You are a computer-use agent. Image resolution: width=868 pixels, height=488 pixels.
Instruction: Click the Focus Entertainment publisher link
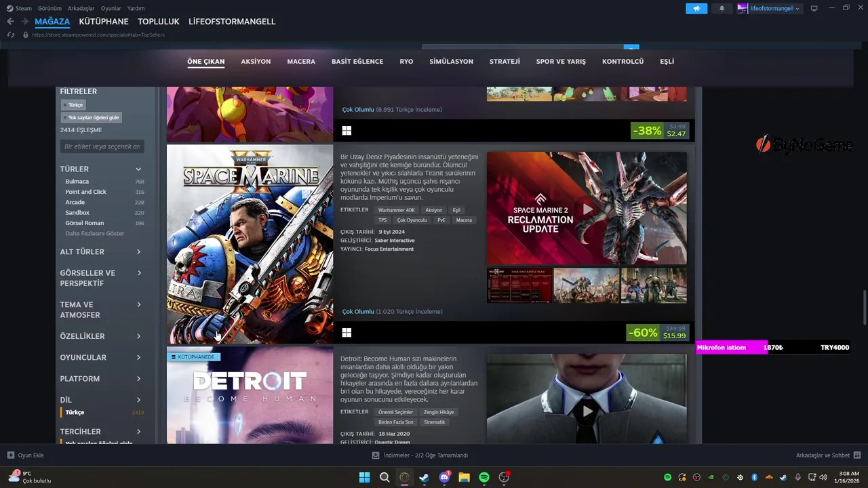coord(389,249)
